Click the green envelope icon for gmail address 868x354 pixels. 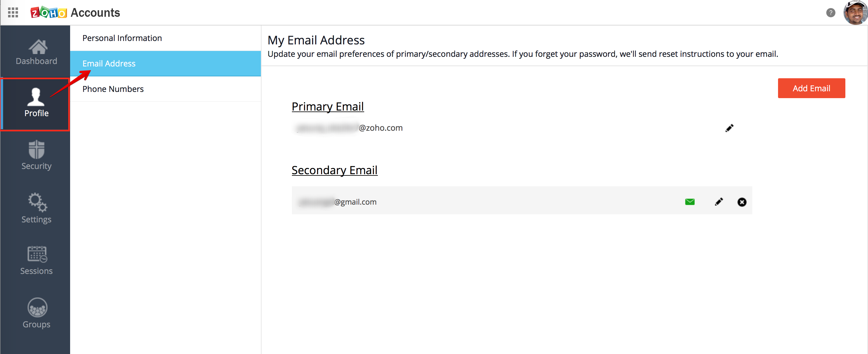point(689,202)
